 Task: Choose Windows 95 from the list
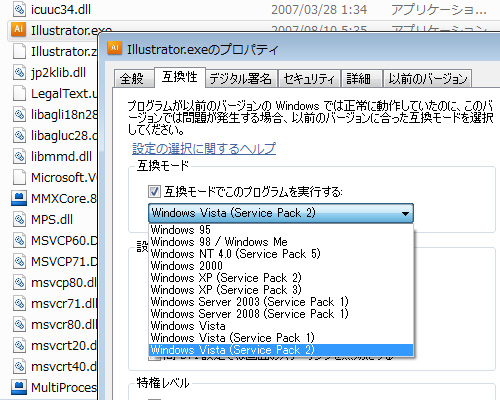281,230
